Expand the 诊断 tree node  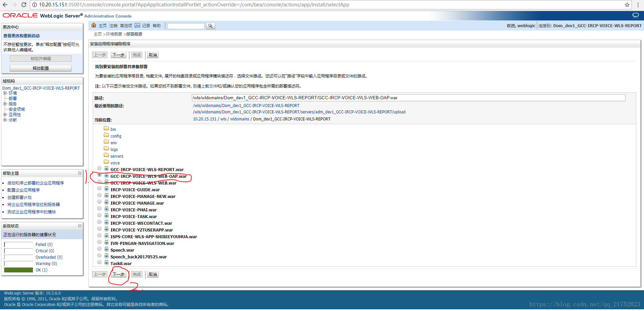pos(5,120)
